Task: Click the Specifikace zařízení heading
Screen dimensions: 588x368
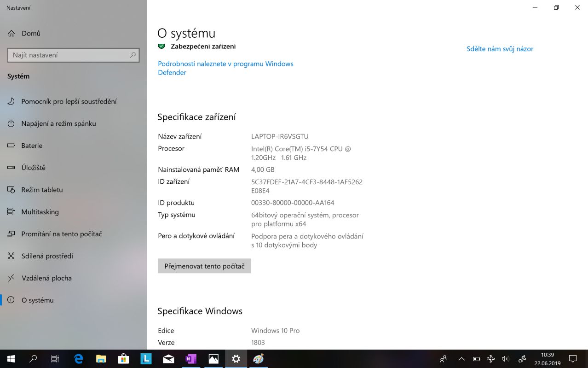Action: [196, 117]
